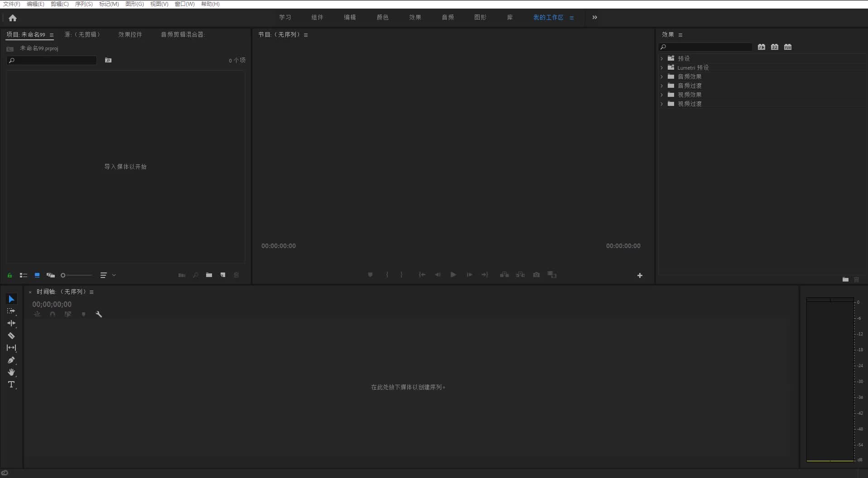Switch to the 效果控件 tab
This screenshot has height=478, width=868.
[130, 34]
